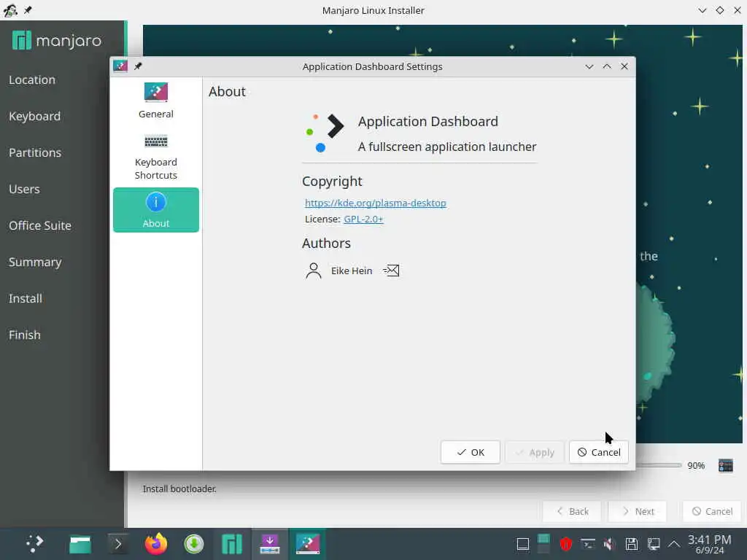Confirm the settings with OK
Image resolution: width=747 pixels, height=560 pixels.
471,452
